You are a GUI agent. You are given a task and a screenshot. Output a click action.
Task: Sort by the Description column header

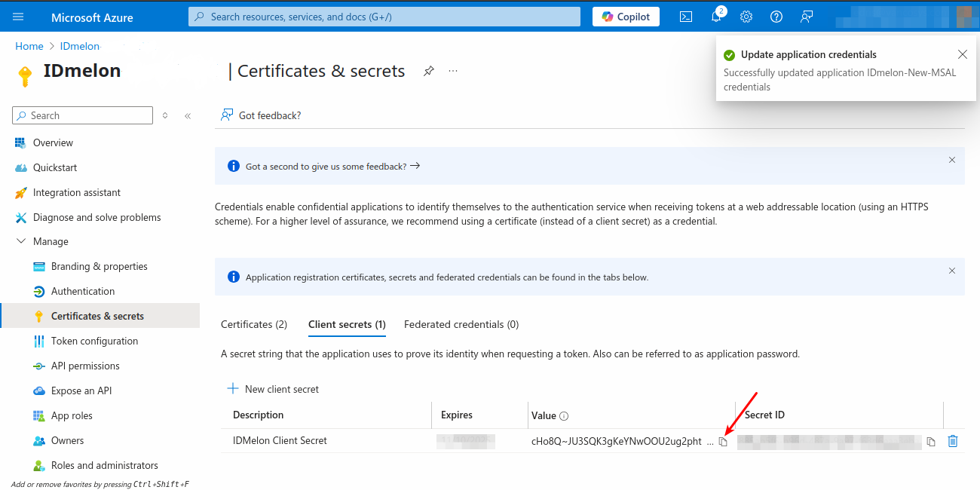259,415
